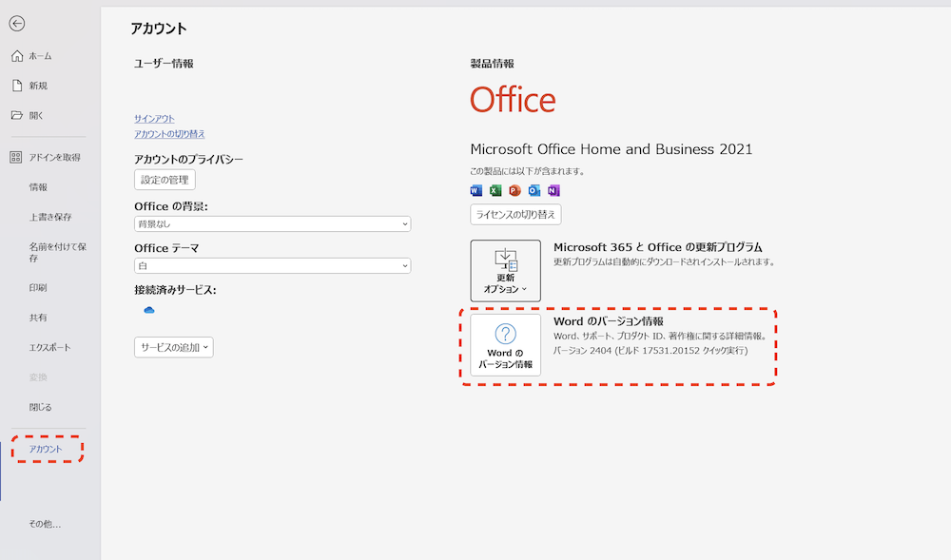Open the Office の背景 dropdown
This screenshot has width=951, height=560.
point(272,224)
